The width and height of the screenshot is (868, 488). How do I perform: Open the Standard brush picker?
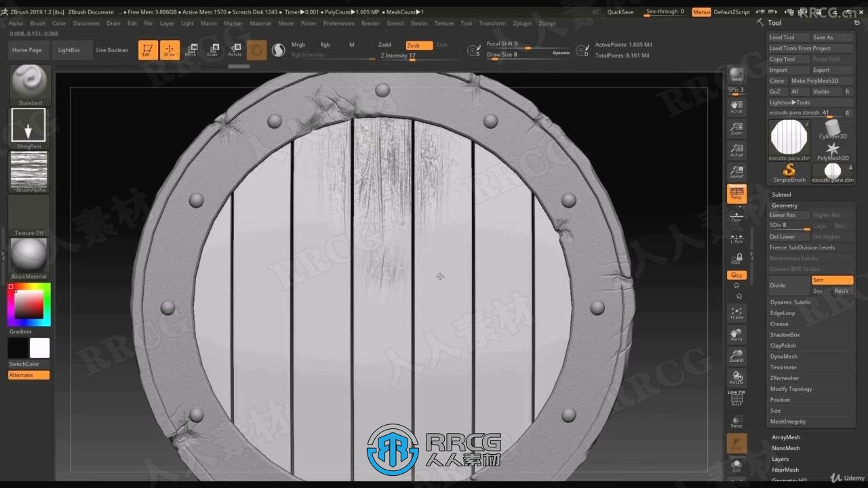(x=30, y=85)
